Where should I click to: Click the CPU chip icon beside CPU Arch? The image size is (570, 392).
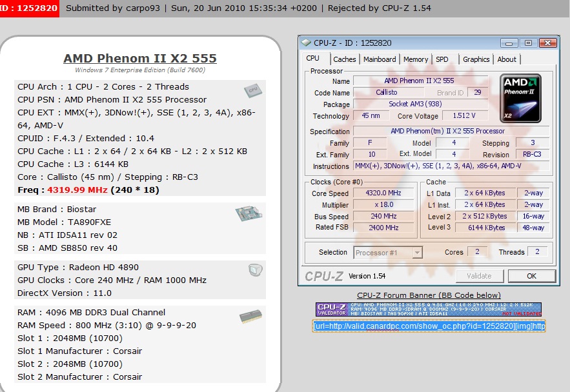pyautogui.click(x=253, y=90)
